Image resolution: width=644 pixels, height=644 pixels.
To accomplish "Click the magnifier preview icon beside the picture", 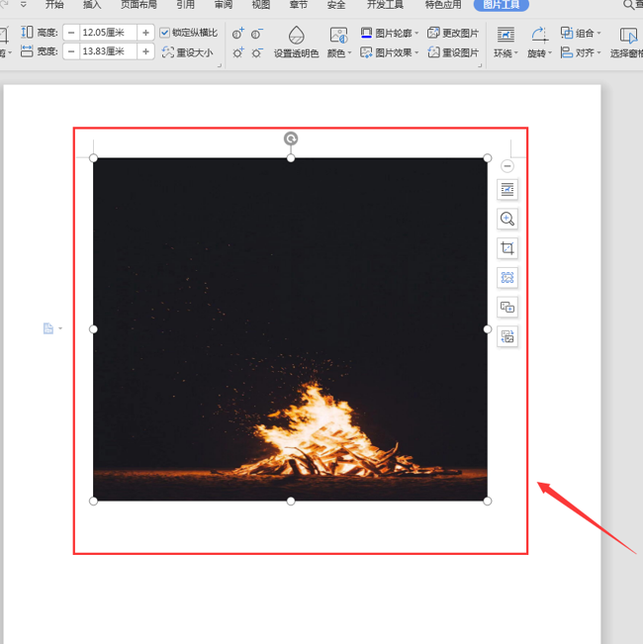I will tap(507, 219).
